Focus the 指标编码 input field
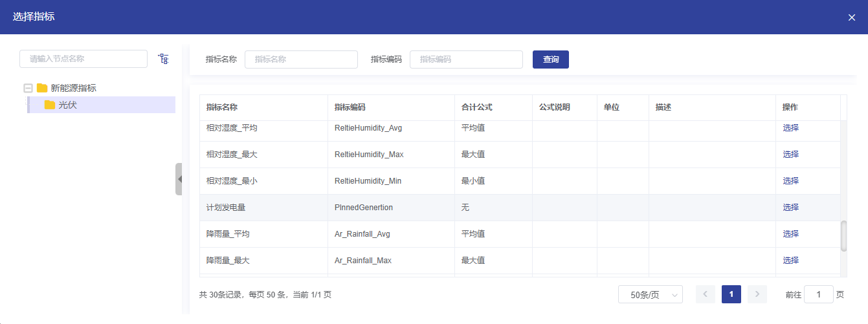 click(x=466, y=59)
